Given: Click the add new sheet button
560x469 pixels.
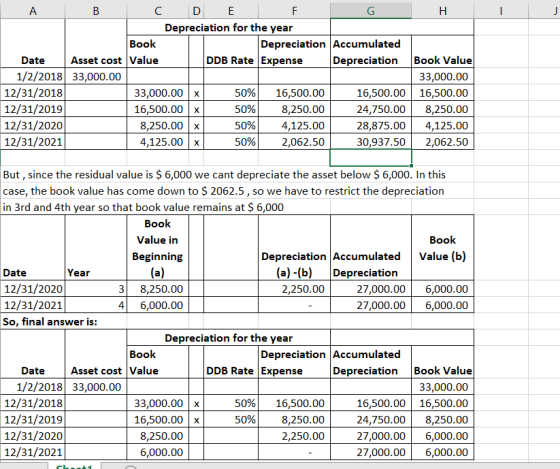Looking at the screenshot, I should [131, 467].
